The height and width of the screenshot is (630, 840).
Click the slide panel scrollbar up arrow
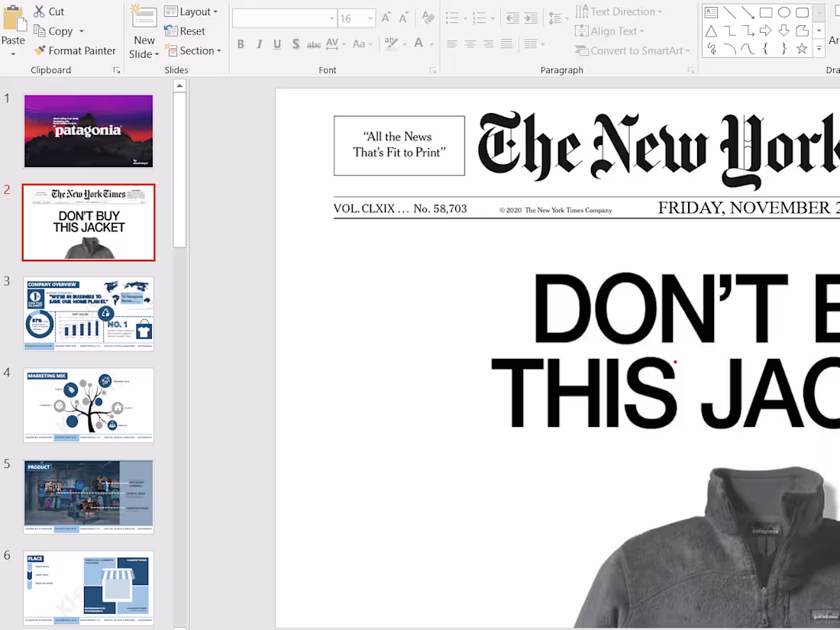click(180, 86)
